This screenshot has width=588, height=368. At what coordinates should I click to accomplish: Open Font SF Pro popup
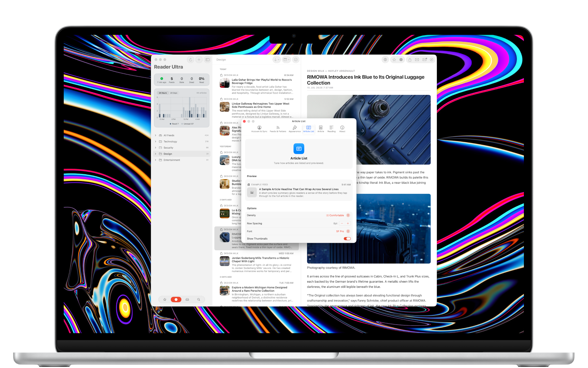pos(343,231)
